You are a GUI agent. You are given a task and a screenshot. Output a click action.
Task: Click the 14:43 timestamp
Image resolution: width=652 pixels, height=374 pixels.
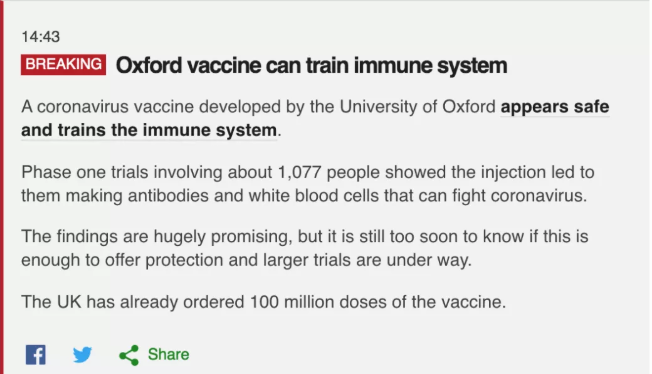click(x=41, y=37)
